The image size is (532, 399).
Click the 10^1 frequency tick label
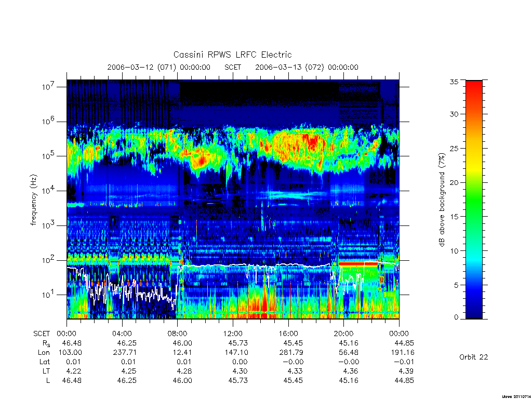pyautogui.click(x=49, y=295)
